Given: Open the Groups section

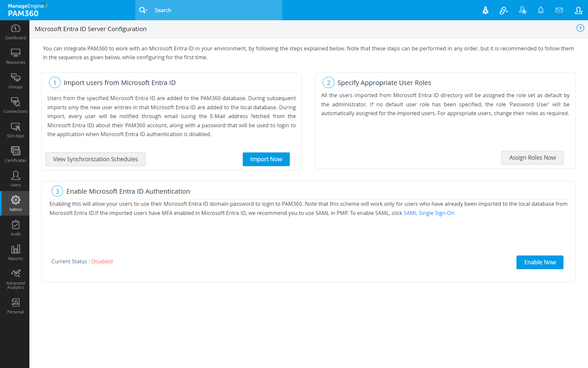Looking at the screenshot, I should (x=15, y=81).
